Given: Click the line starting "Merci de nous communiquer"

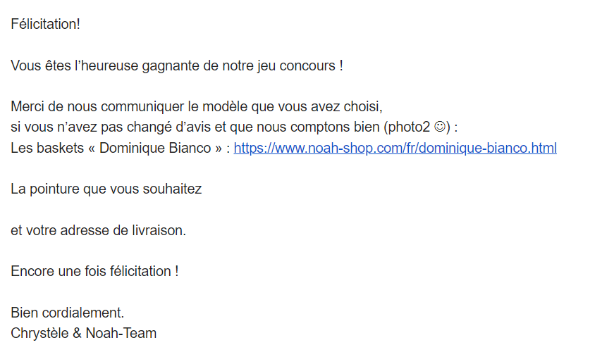Looking at the screenshot, I should click(x=196, y=107).
